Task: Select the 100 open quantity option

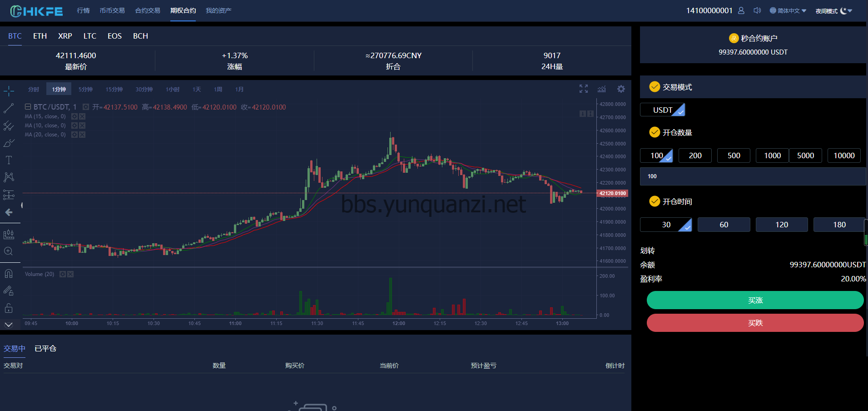Action: tap(656, 155)
